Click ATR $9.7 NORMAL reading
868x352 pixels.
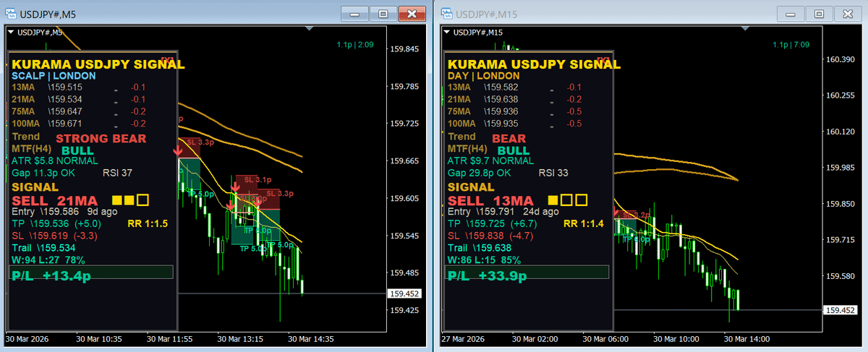coord(490,161)
